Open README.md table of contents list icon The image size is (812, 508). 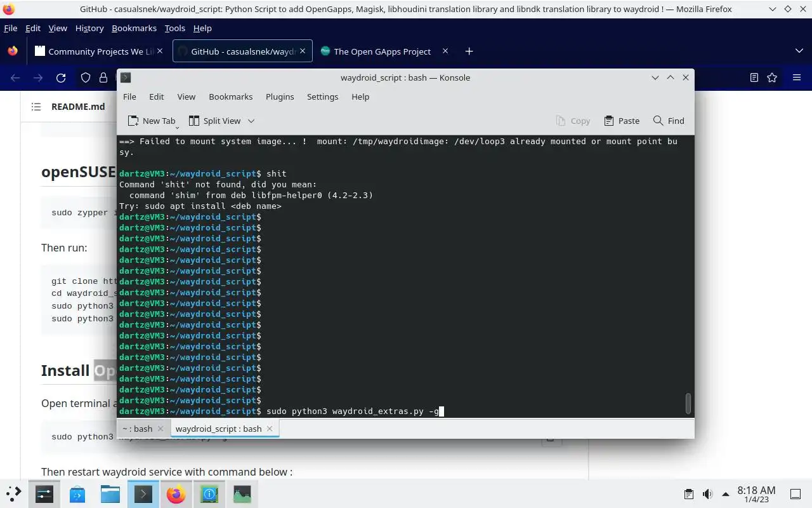(x=36, y=107)
